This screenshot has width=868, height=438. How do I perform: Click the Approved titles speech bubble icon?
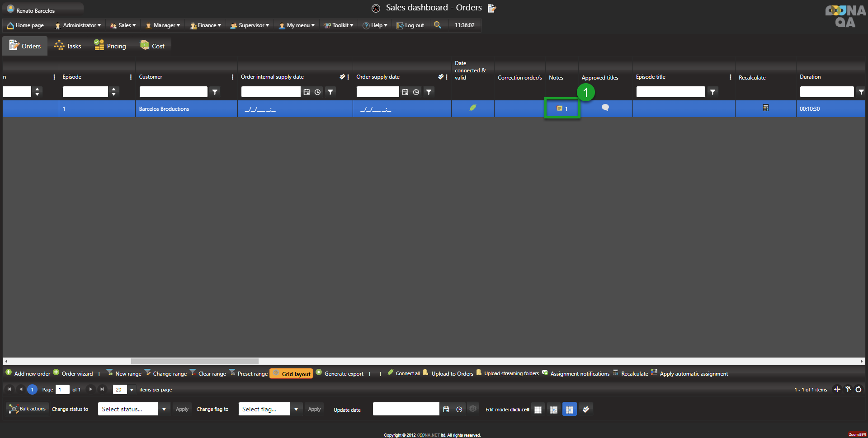(x=605, y=108)
